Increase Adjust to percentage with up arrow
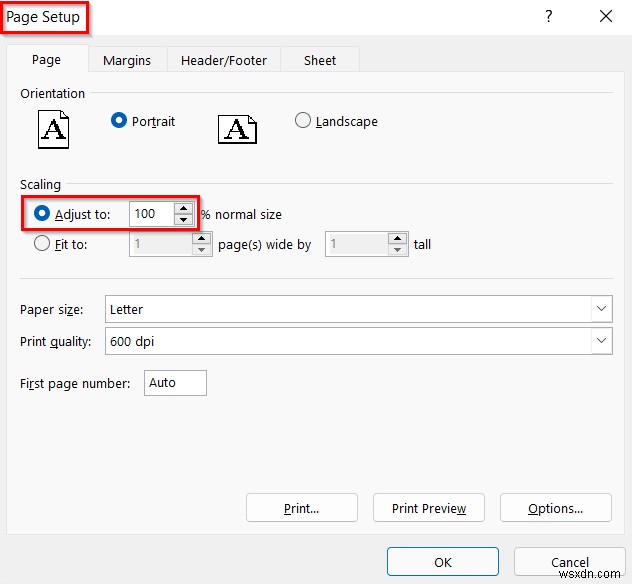The image size is (632, 584). (183, 208)
